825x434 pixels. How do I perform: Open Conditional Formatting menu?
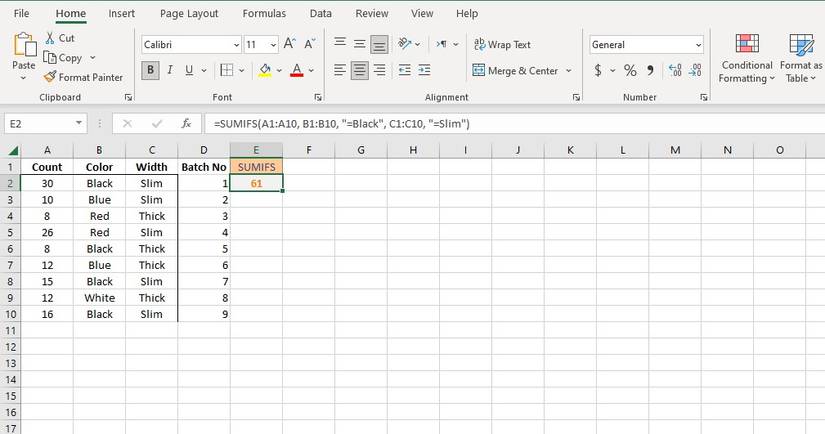point(747,58)
